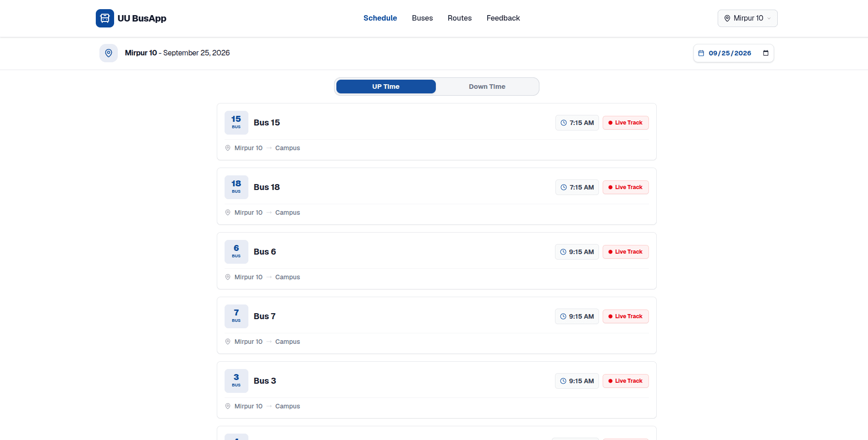Screen dimensions: 868x440
Task: Click the Bus 18 title text
Action: tap(267, 187)
